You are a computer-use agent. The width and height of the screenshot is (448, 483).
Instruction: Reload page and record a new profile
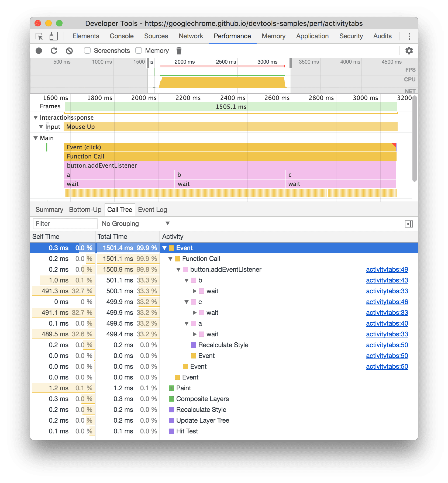click(54, 50)
